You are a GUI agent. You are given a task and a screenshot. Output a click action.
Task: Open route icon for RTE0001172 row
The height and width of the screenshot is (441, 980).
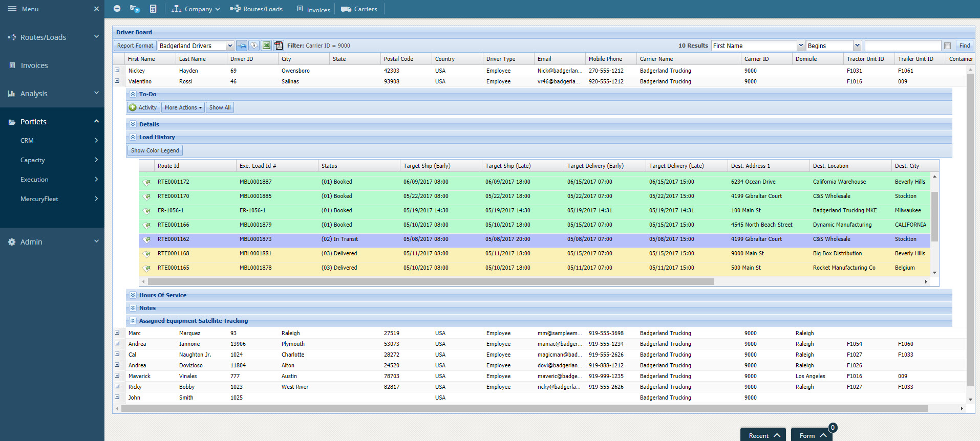click(147, 182)
